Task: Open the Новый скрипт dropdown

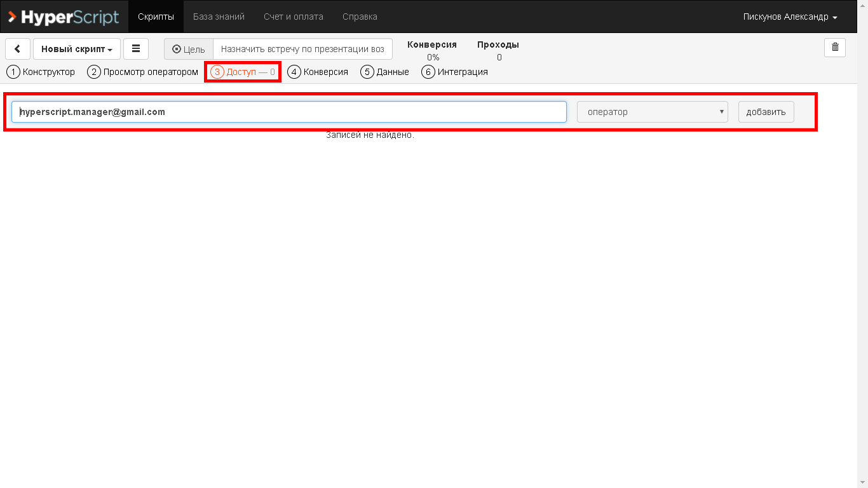Action: 77,49
